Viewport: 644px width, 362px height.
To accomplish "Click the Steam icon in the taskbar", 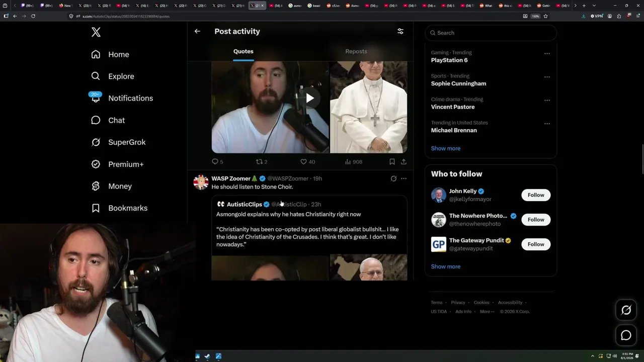I will point(207,356).
